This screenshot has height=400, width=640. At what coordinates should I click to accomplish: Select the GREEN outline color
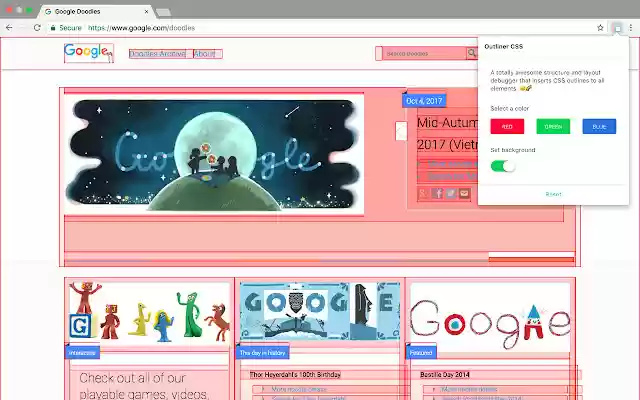coord(553,127)
